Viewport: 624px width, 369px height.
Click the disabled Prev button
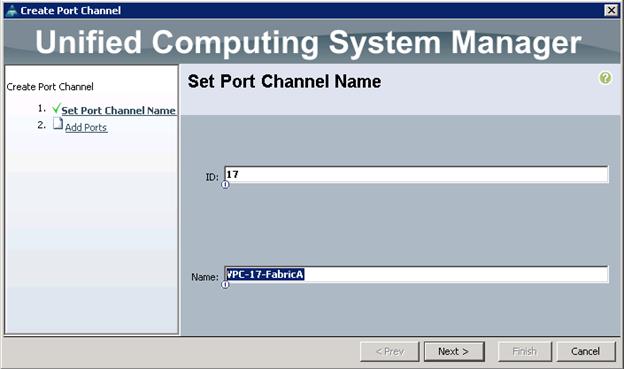coord(390,351)
